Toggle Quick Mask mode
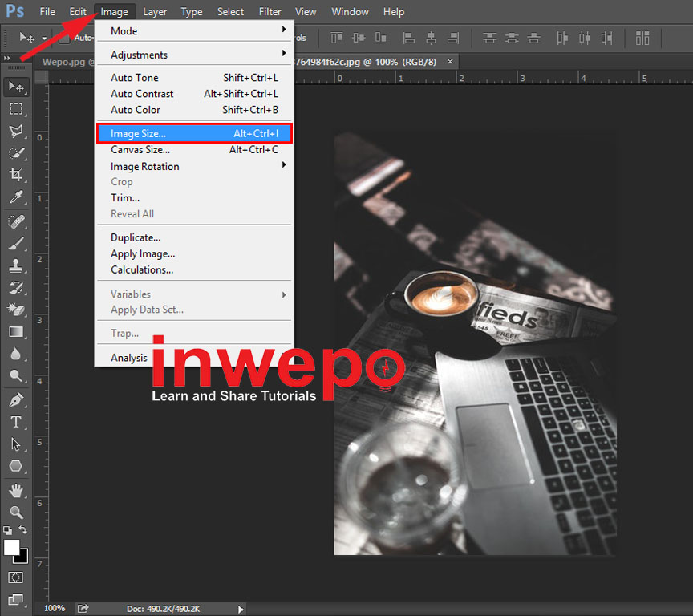 point(16,577)
